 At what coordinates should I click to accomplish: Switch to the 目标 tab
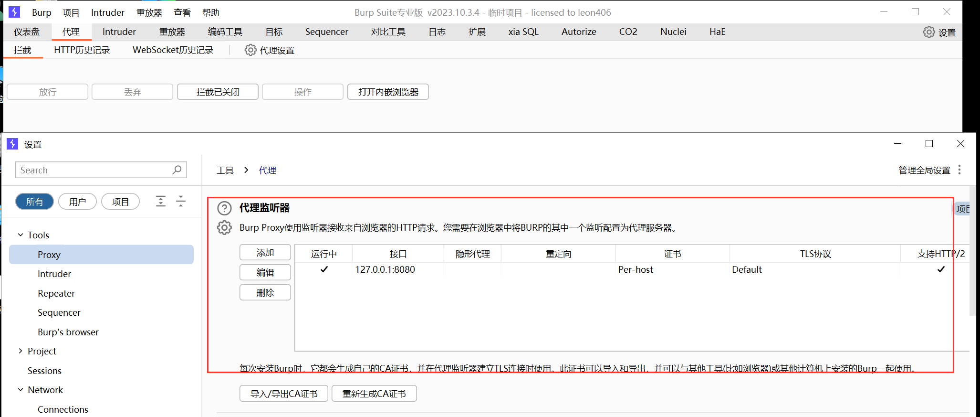point(274,32)
